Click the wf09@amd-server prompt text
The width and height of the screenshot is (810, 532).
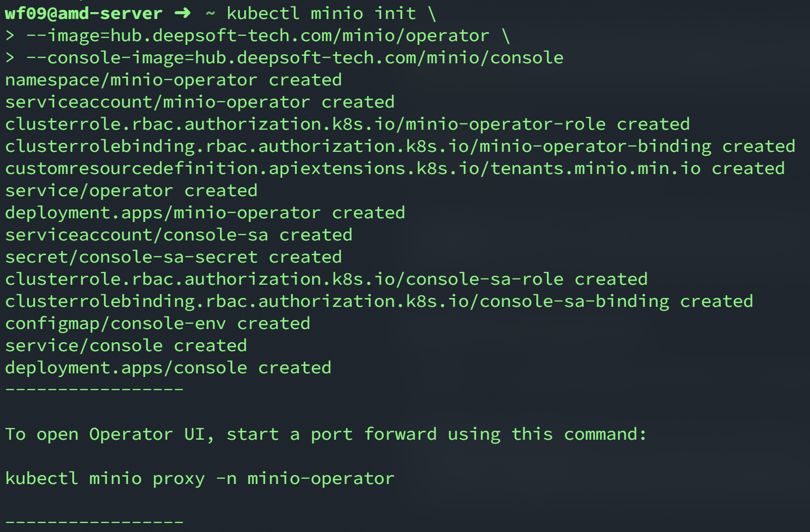click(x=83, y=13)
